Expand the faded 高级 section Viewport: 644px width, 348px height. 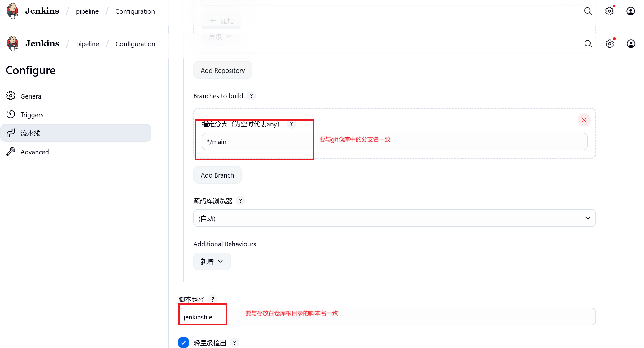[x=220, y=37]
